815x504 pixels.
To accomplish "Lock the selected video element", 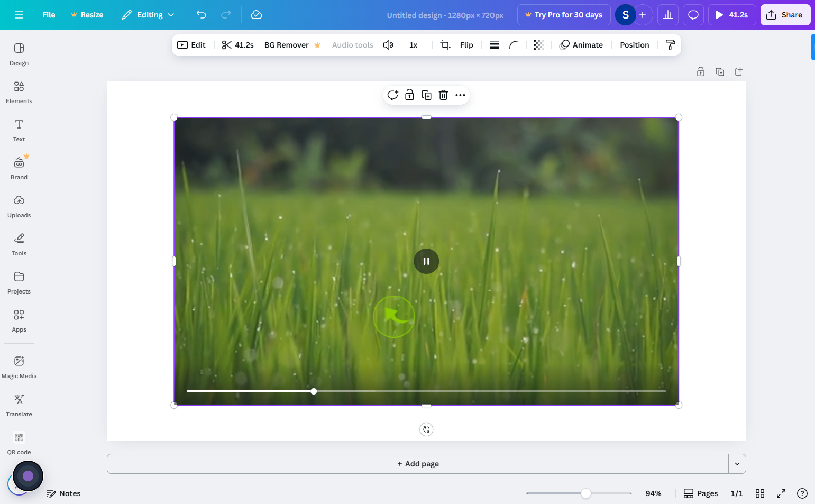I will click(x=409, y=95).
